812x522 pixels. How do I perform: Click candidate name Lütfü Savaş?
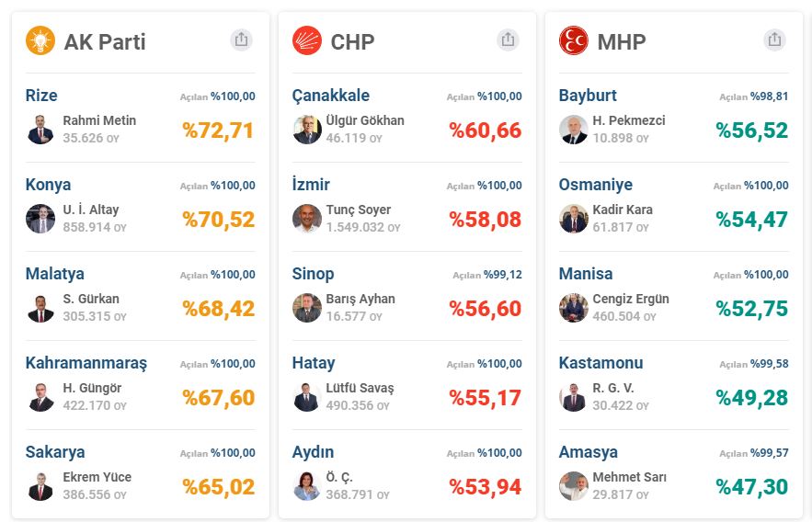tap(360, 388)
